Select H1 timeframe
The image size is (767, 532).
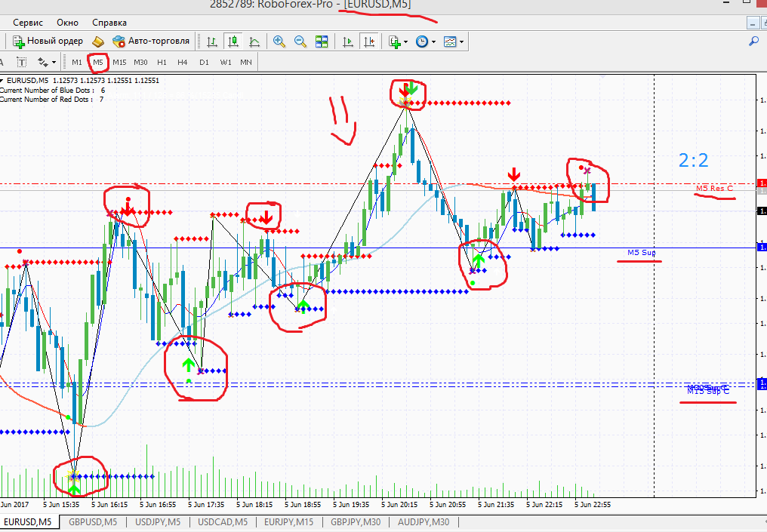[162, 62]
